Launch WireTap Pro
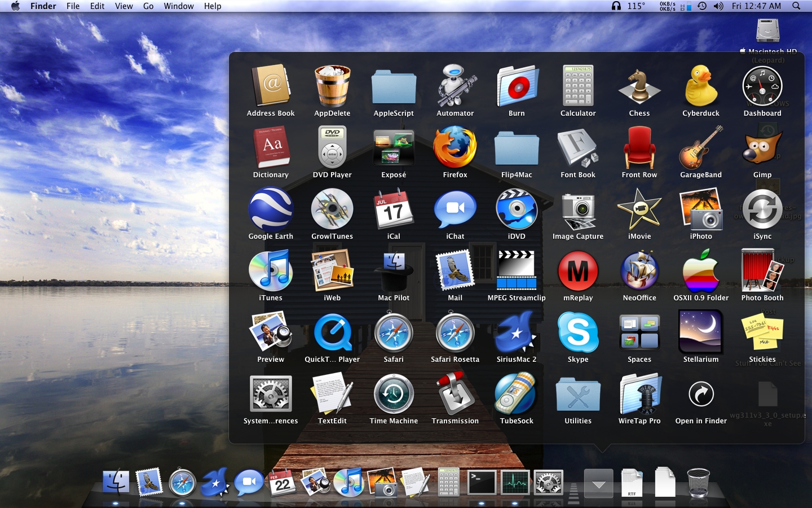This screenshot has height=508, width=812. tap(639, 394)
